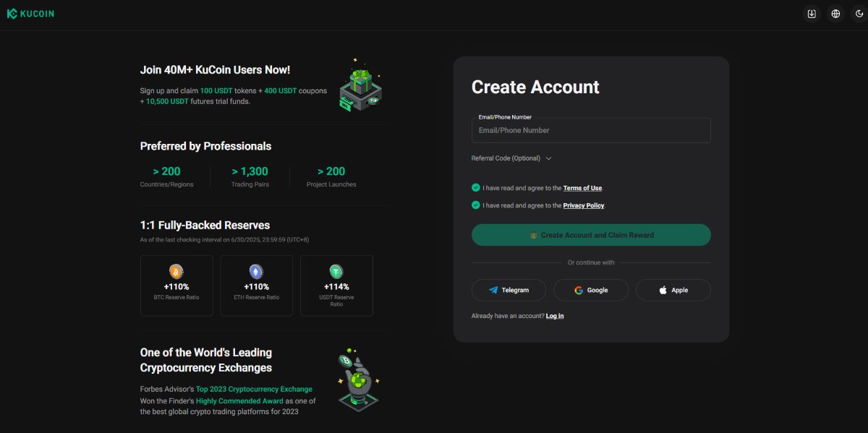This screenshot has height=433, width=868.
Task: Select the USDT Reserve Ratio card
Action: 336,286
